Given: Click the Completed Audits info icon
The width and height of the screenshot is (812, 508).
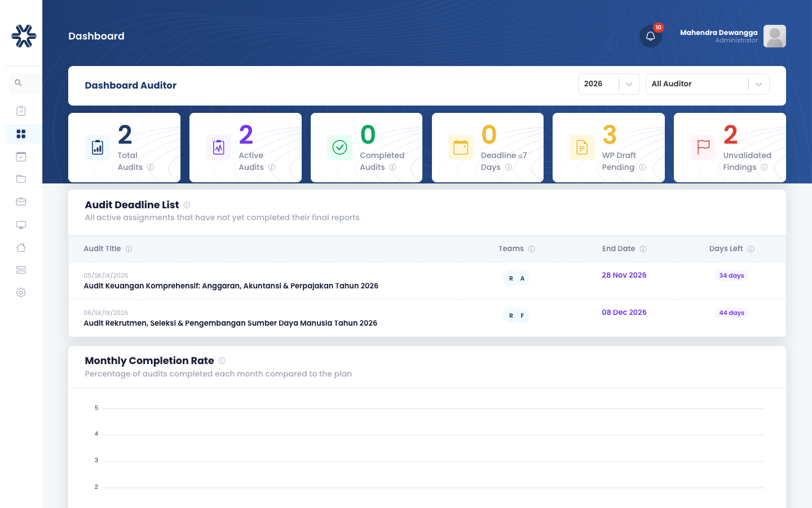Looking at the screenshot, I should 393,167.
